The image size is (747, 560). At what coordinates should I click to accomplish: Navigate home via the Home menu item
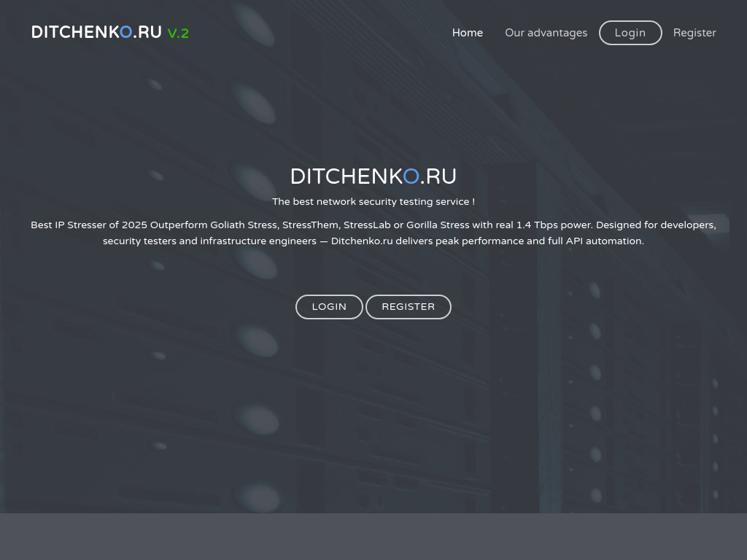[x=467, y=33]
